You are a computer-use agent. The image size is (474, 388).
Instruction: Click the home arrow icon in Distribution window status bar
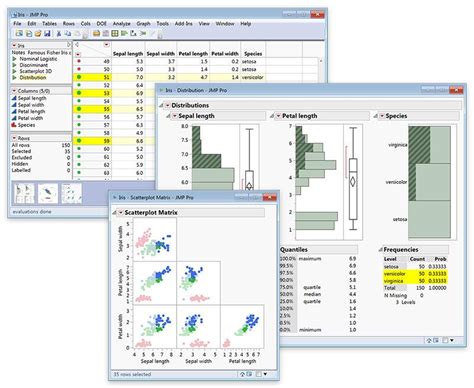pyautogui.click(x=429, y=340)
